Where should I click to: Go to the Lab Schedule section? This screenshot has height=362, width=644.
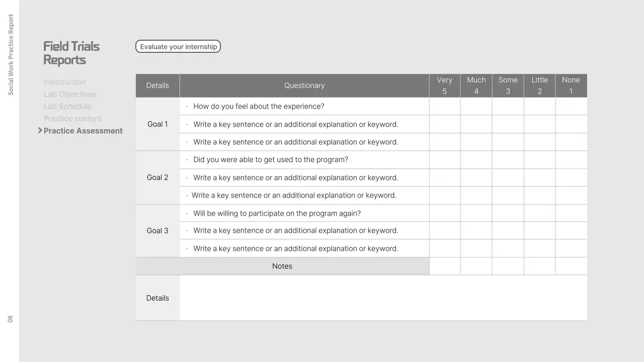click(67, 106)
